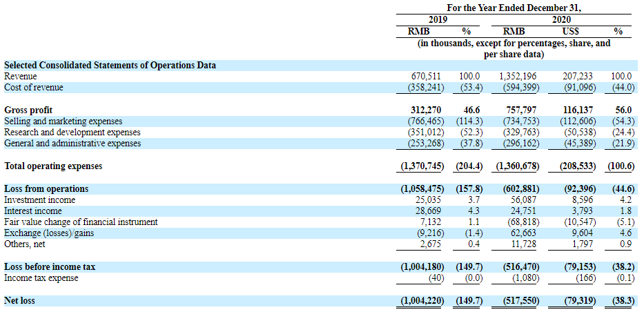This screenshot has width=644, height=312.
Task: Select the General and administrative expenses label
Action: [x=72, y=143]
